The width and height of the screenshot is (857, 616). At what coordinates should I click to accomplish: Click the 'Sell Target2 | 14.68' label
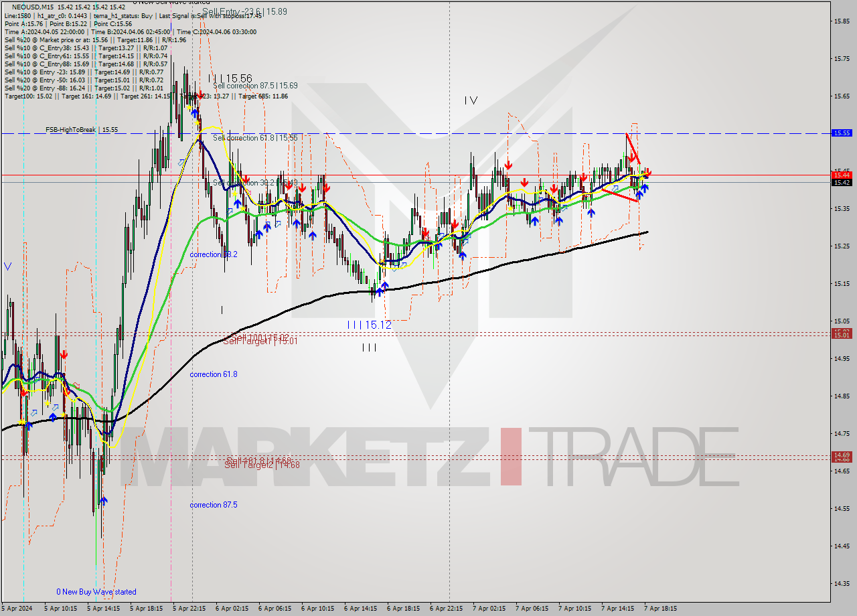click(260, 465)
